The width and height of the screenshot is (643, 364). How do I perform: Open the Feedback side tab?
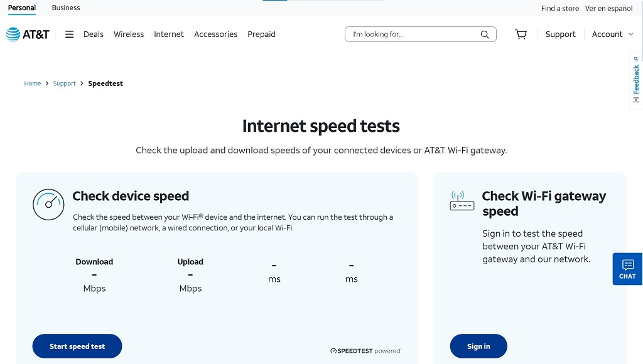tap(636, 80)
